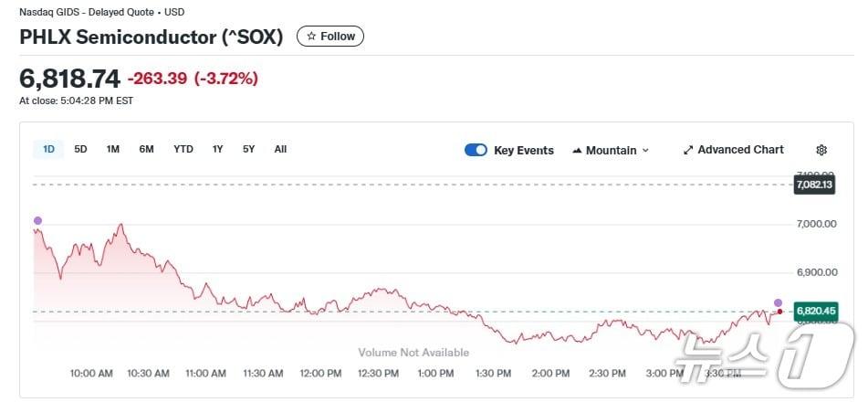
Task: Select the 1M time range tab
Action: click(113, 149)
